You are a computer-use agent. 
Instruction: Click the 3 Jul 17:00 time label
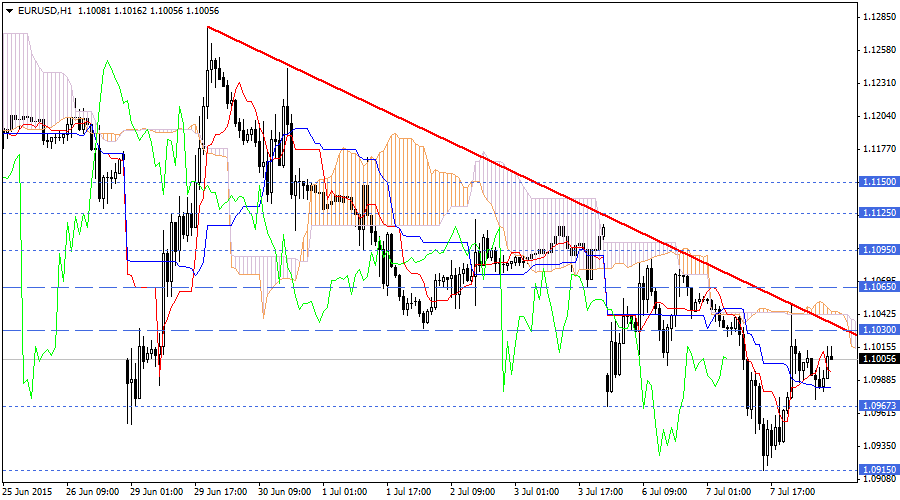click(601, 492)
